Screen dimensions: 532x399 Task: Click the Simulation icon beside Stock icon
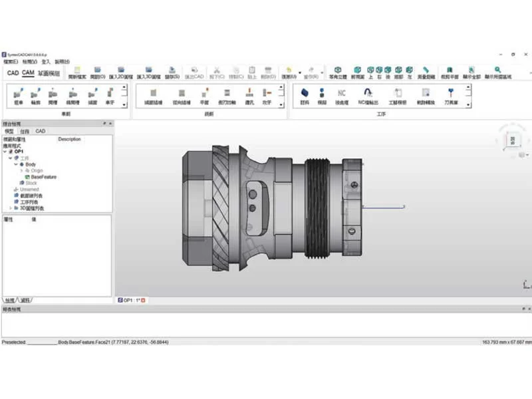pos(322,92)
